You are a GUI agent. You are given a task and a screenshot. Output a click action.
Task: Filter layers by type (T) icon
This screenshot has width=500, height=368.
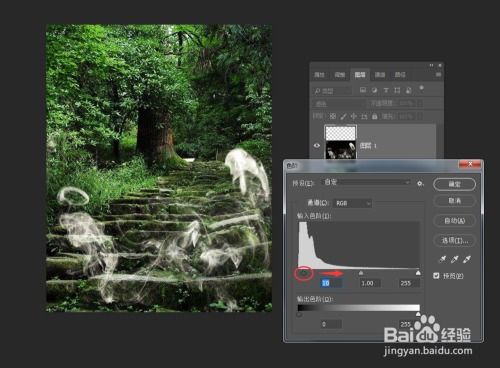(386, 90)
